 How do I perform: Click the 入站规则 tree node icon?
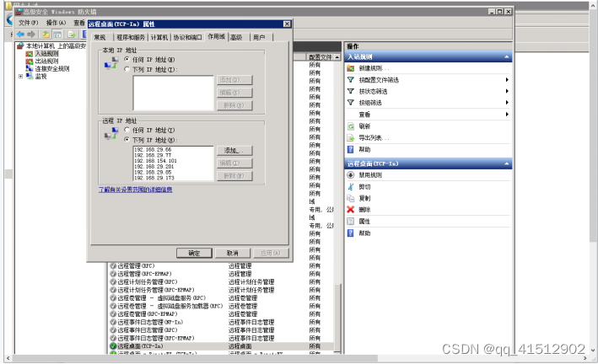[x=30, y=54]
